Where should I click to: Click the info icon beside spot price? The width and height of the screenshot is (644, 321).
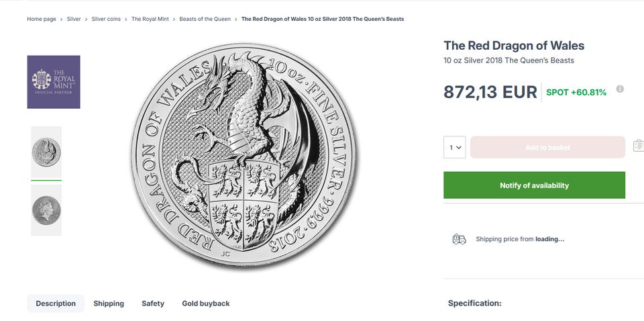pyautogui.click(x=620, y=89)
